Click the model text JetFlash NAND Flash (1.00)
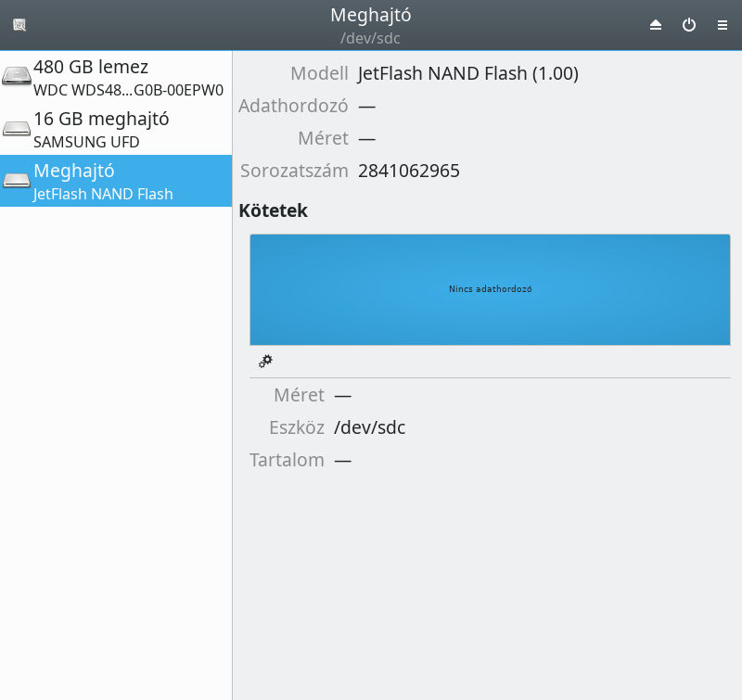This screenshot has height=700, width=742. [468, 73]
